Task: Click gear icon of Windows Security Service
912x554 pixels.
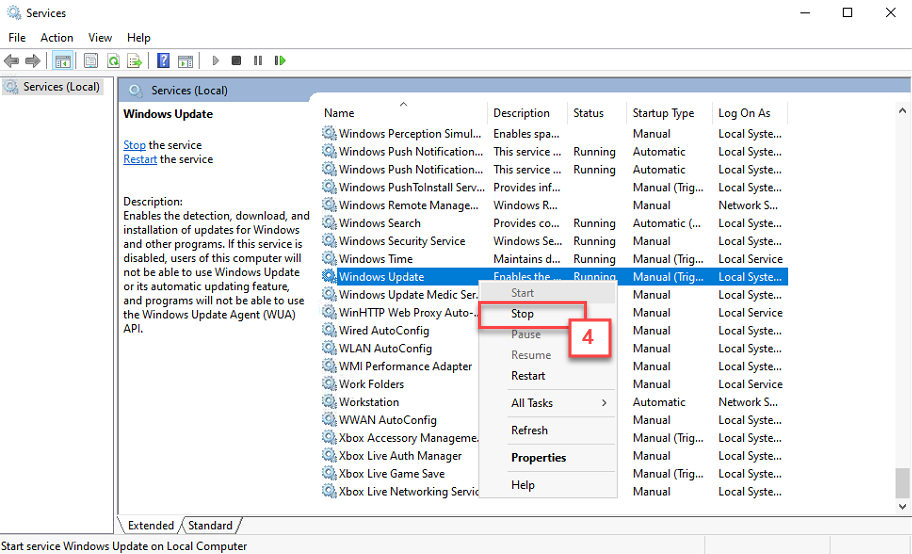Action: point(329,240)
